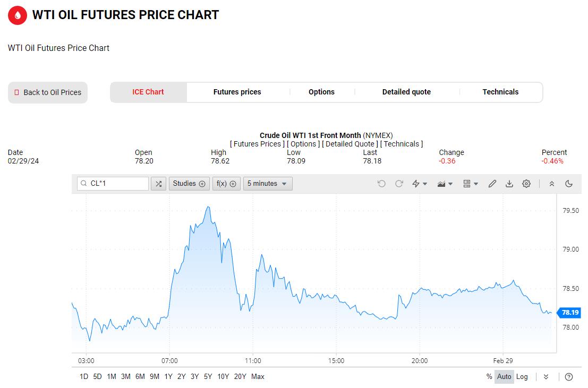The height and width of the screenshot is (388, 588).
Task: Undo the last chart action
Action: click(x=381, y=184)
